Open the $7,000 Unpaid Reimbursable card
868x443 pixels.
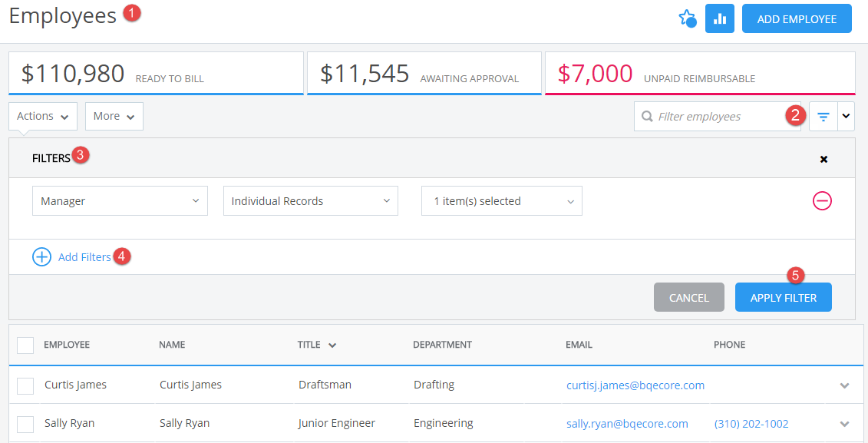[x=700, y=74]
